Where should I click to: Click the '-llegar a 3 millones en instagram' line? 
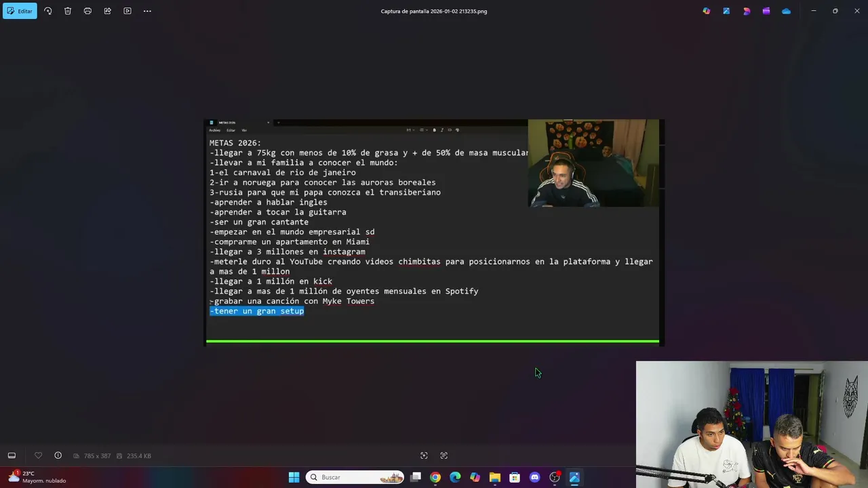point(287,251)
